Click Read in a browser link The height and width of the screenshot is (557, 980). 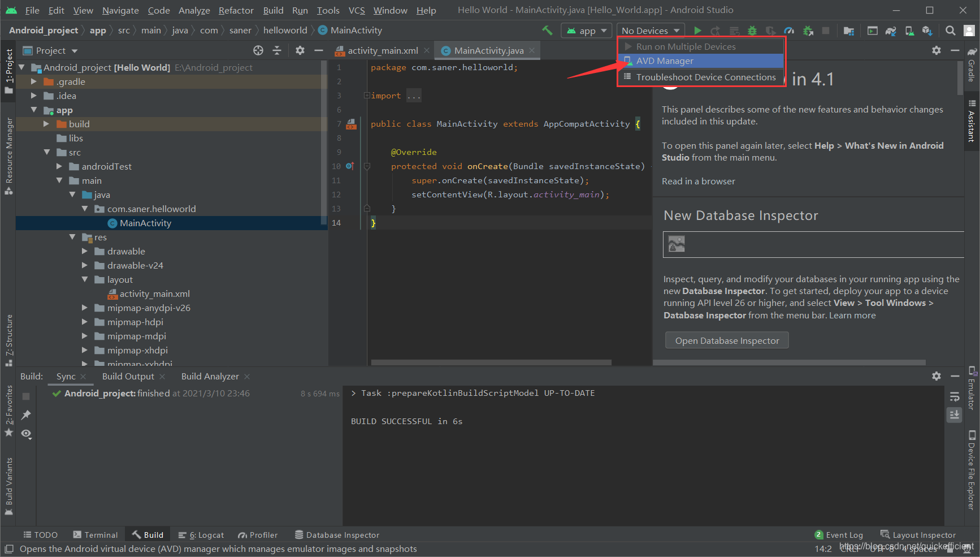pyautogui.click(x=699, y=181)
